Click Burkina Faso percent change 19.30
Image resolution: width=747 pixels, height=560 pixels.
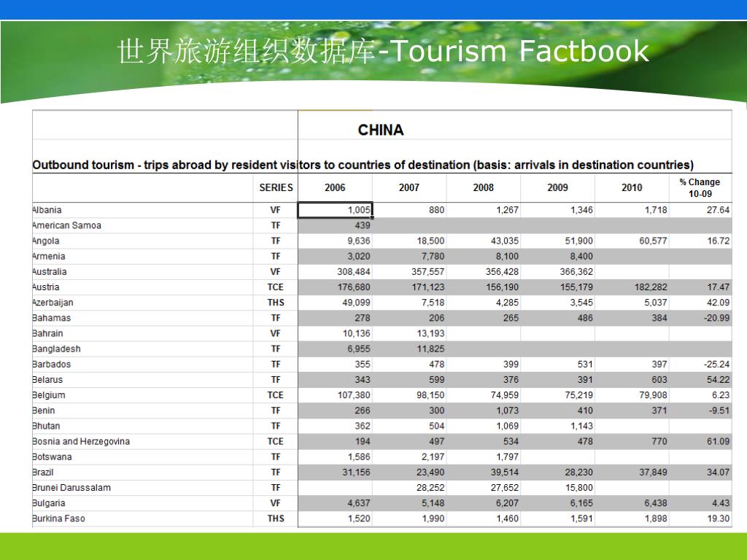(x=718, y=518)
